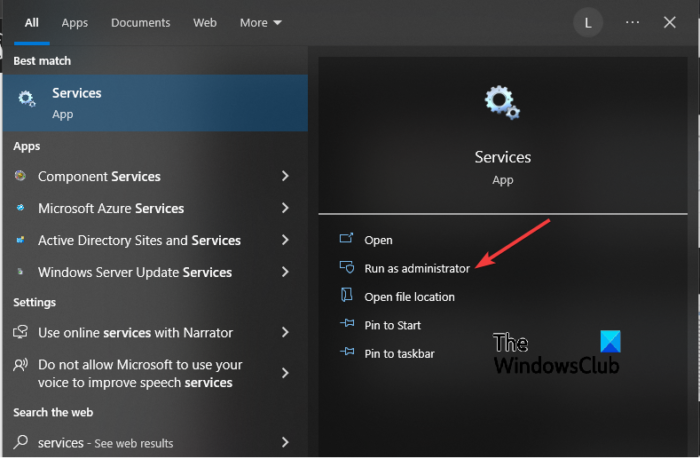
Task: Expand Microsoft Azure Services chevron
Action: [x=285, y=208]
